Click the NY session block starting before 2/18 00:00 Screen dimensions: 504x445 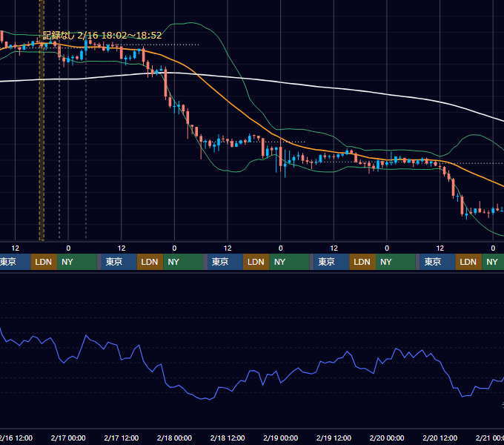click(183, 262)
